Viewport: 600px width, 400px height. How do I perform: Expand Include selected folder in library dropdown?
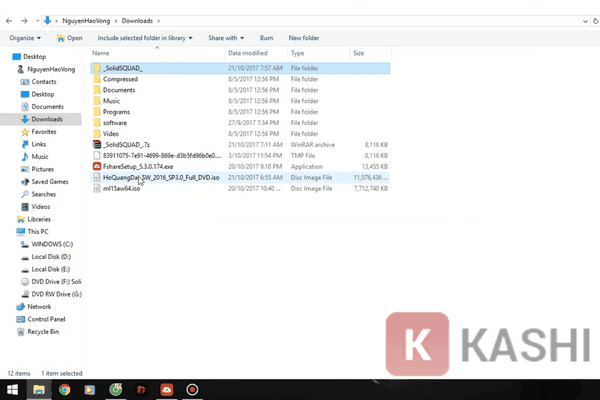(x=145, y=38)
